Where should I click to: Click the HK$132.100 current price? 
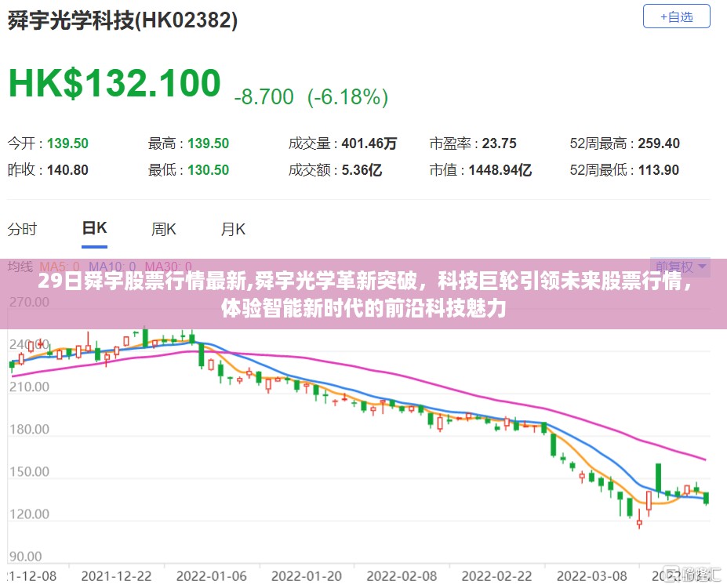[115, 84]
